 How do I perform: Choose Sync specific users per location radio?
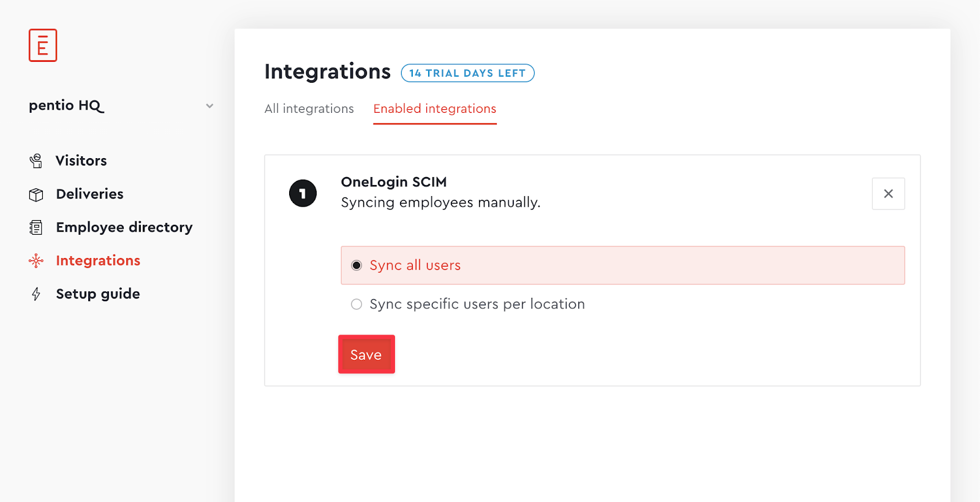356,304
